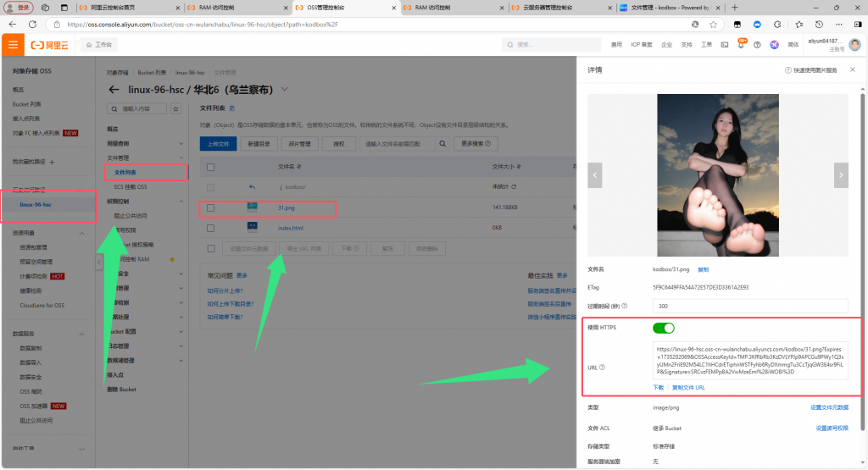The width and height of the screenshot is (868, 470).
Task: Switch to the kodbox file manager tab
Action: [670, 7]
